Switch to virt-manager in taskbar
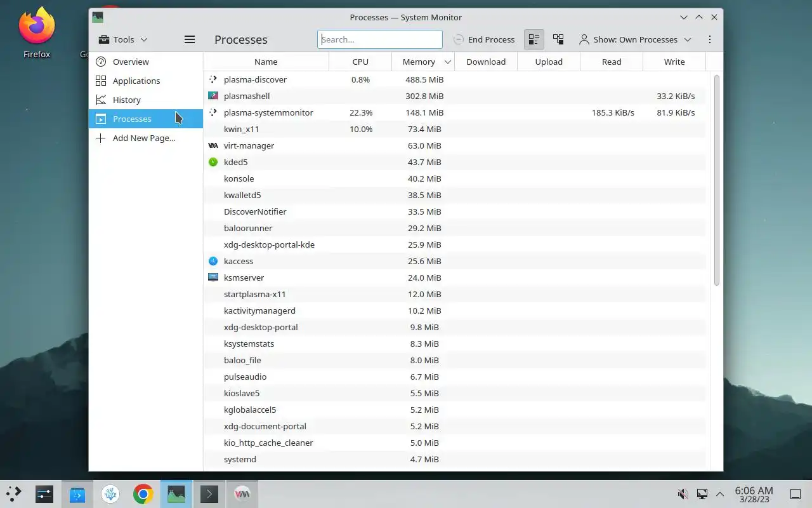Image resolution: width=812 pixels, height=508 pixels. tap(242, 493)
